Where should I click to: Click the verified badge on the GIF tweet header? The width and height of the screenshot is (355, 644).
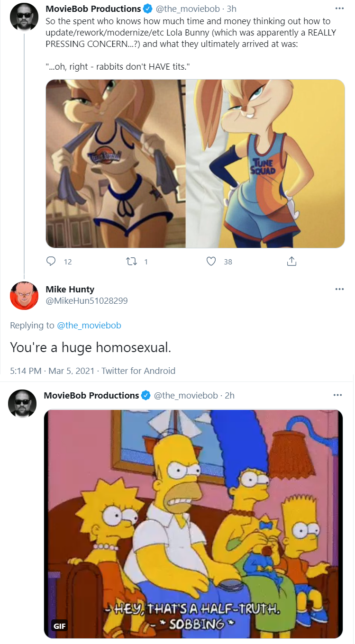click(146, 396)
